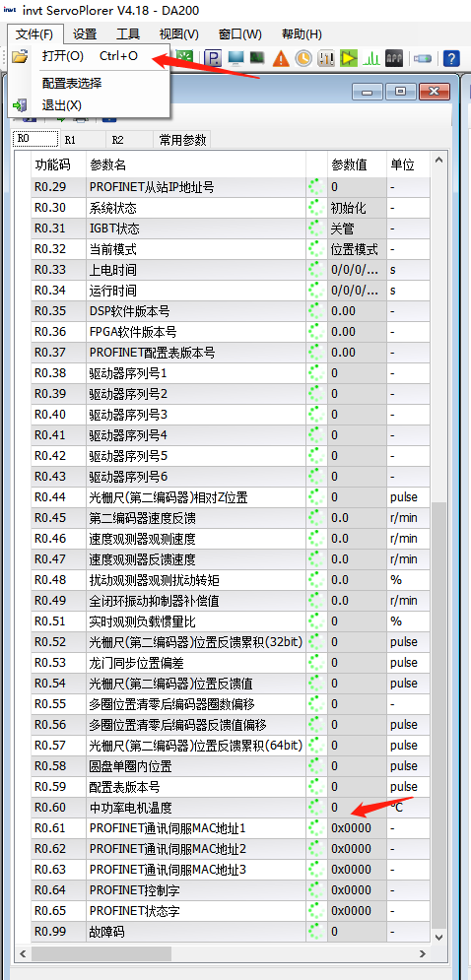Click the 功能码 column header
This screenshot has height=980, width=471.
click(59, 165)
